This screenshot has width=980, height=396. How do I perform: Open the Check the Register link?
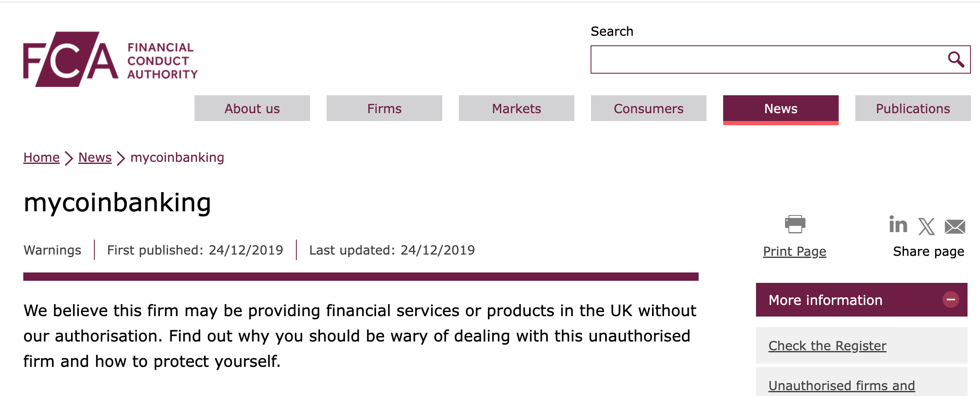coord(827,346)
